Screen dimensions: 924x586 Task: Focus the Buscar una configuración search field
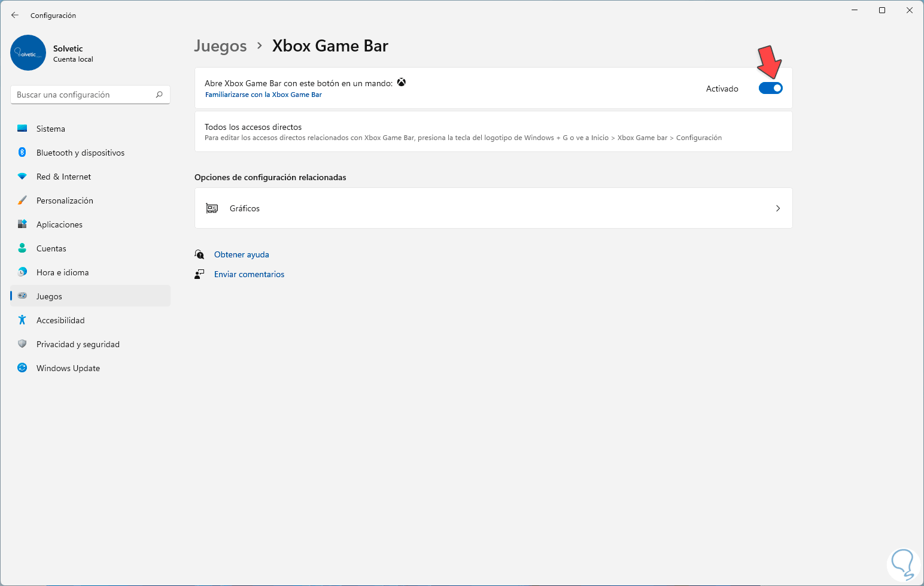(x=90, y=95)
